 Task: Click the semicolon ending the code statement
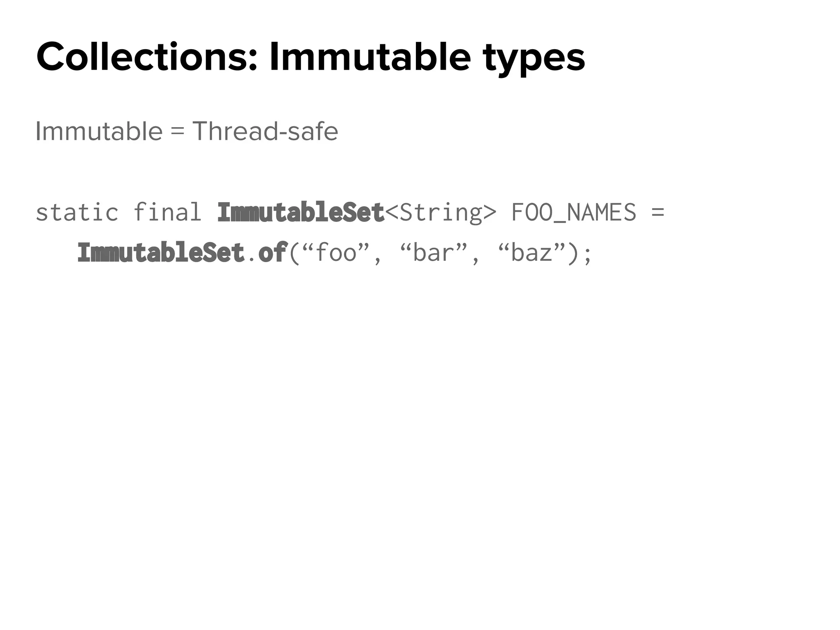click(587, 254)
